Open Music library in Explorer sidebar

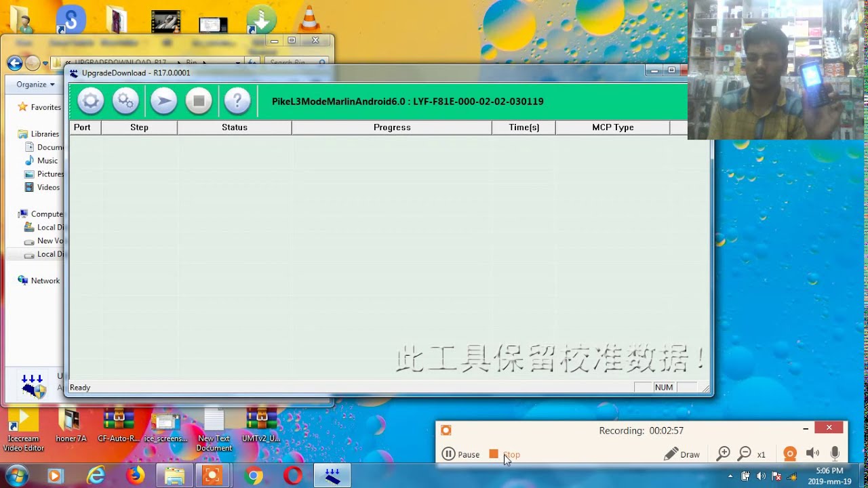(41, 161)
